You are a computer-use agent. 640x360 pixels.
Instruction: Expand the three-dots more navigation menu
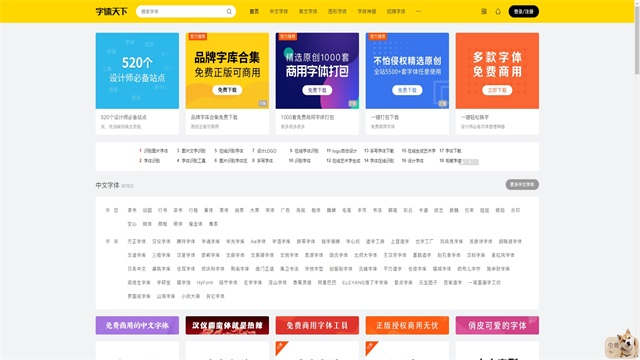point(418,11)
